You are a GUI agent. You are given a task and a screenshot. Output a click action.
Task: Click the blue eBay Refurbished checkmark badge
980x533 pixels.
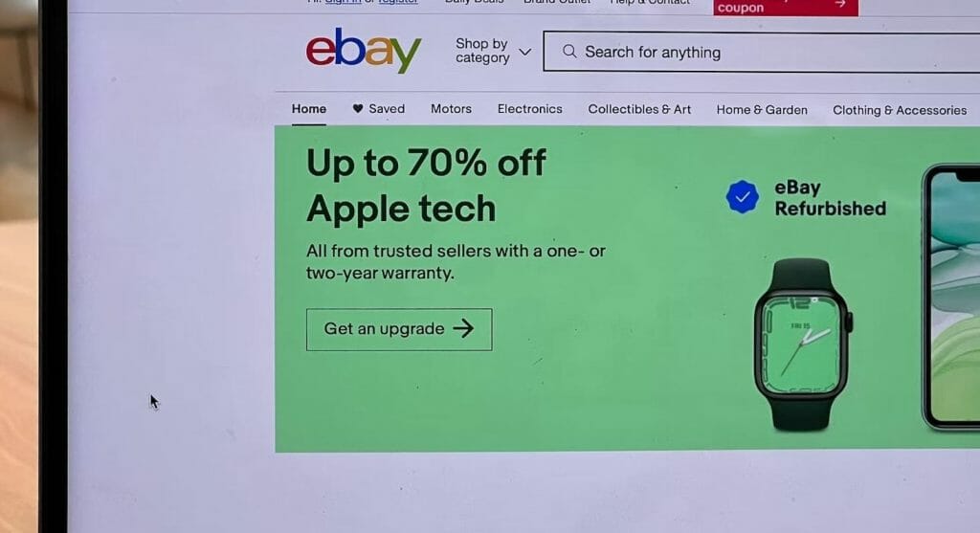pos(743,197)
